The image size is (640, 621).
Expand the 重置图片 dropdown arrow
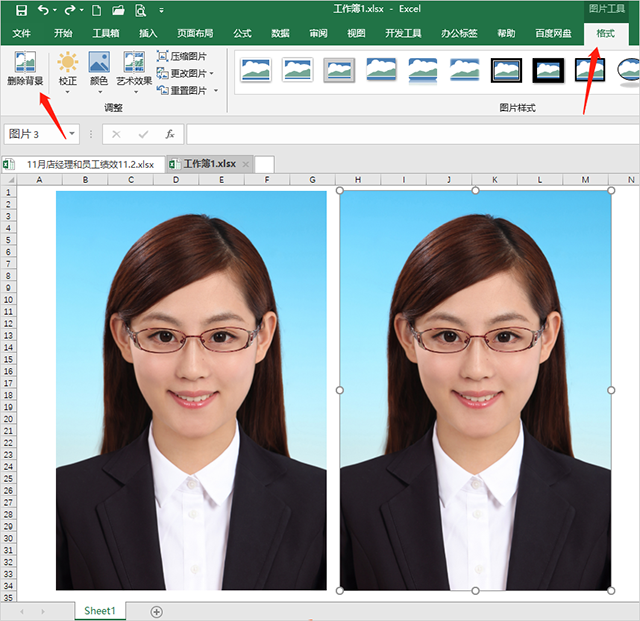pyautogui.click(x=215, y=91)
